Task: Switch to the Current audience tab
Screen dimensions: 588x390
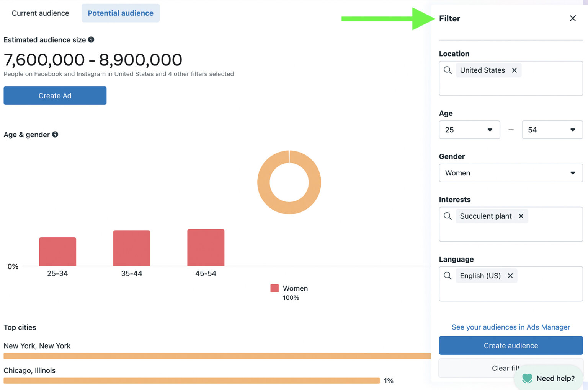Action: [x=40, y=13]
